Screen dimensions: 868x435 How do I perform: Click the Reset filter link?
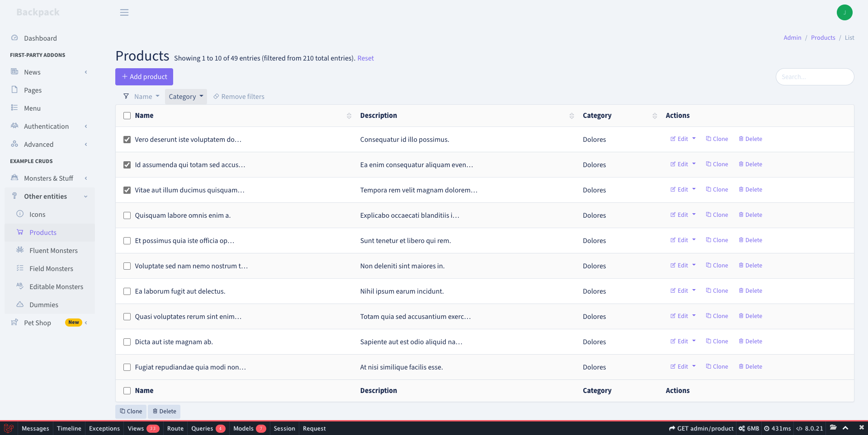pos(365,58)
